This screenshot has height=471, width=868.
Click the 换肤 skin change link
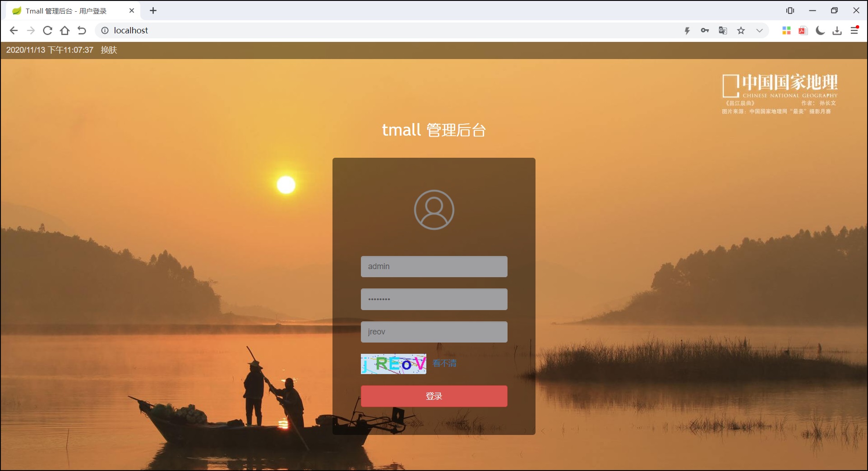click(109, 50)
